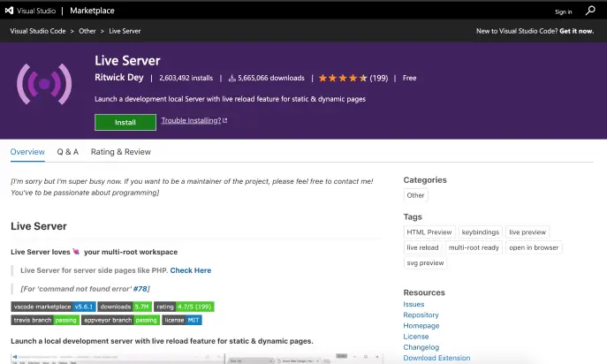Image resolution: width=607 pixels, height=364 pixels.
Task: Click the license MIT badge
Action: 182,320
